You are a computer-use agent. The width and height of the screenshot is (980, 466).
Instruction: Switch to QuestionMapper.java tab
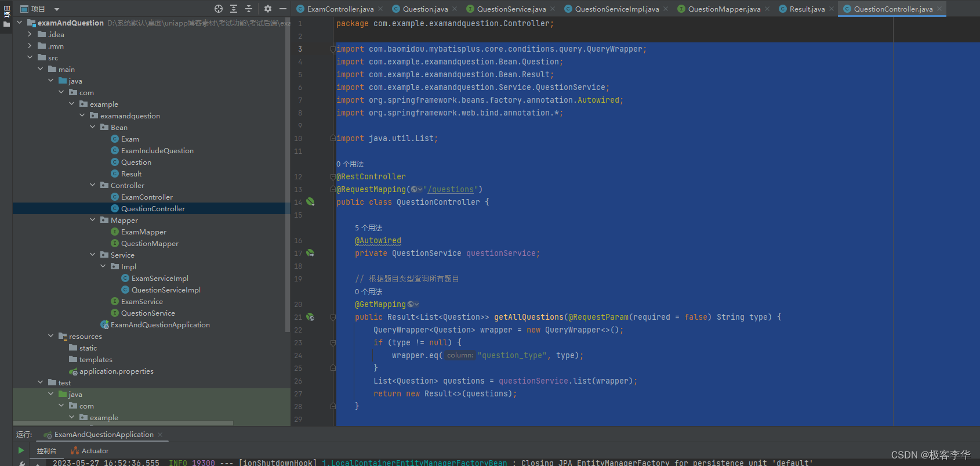click(x=724, y=9)
